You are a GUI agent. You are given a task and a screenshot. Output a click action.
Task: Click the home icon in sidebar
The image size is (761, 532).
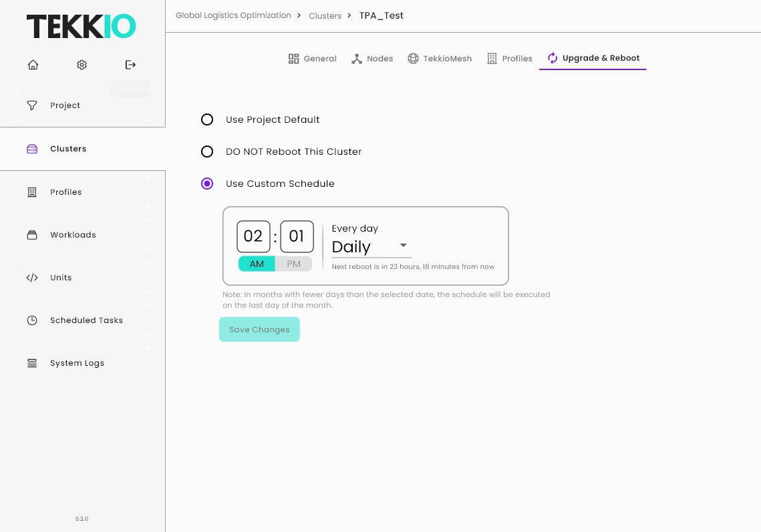(33, 65)
